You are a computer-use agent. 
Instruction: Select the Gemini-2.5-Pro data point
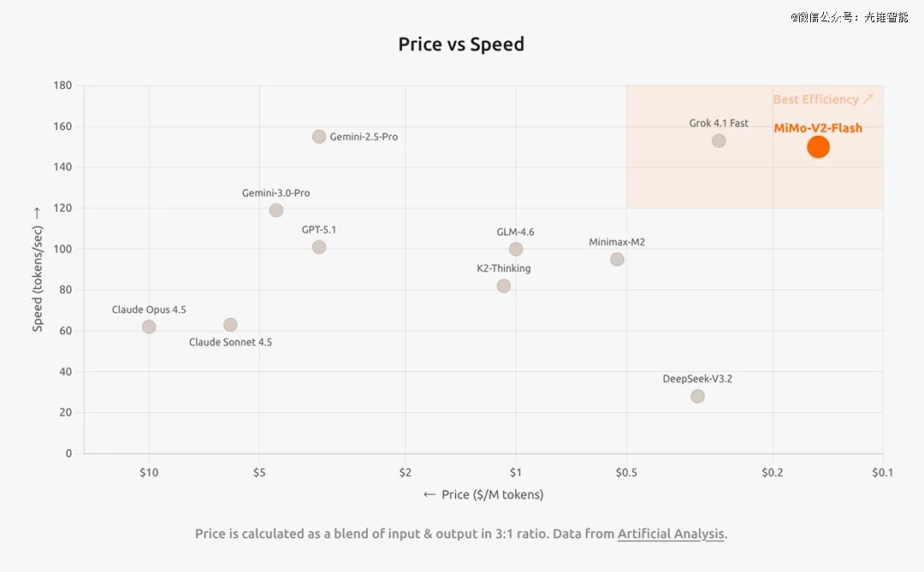click(319, 137)
